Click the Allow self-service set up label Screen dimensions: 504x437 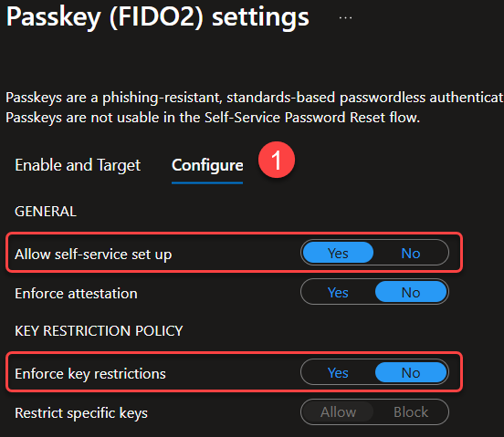tap(93, 255)
